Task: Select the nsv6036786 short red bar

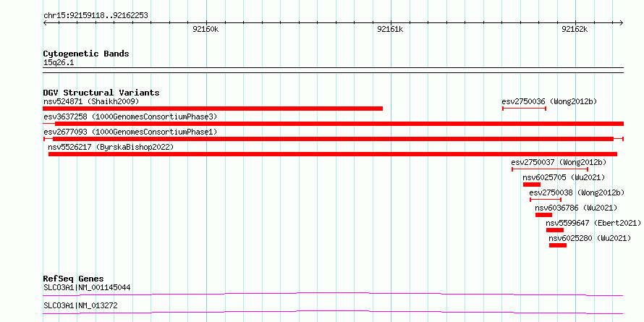Action: [x=544, y=215]
